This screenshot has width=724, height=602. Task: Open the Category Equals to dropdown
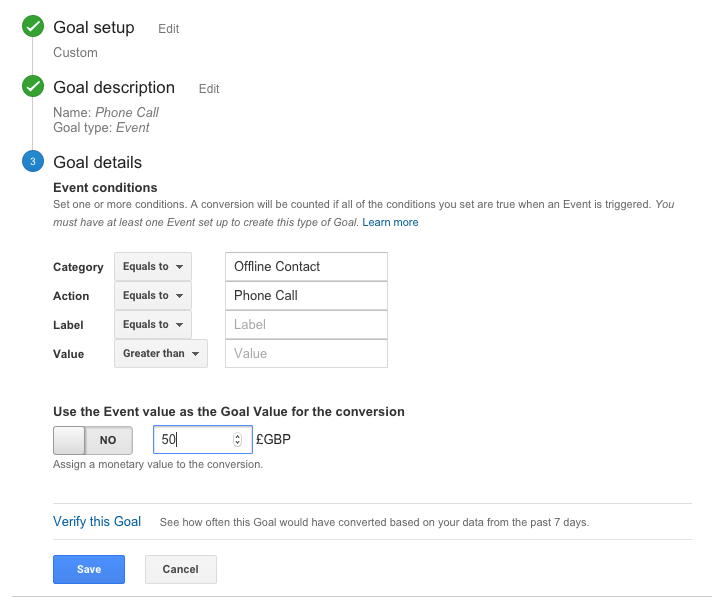pos(153,266)
